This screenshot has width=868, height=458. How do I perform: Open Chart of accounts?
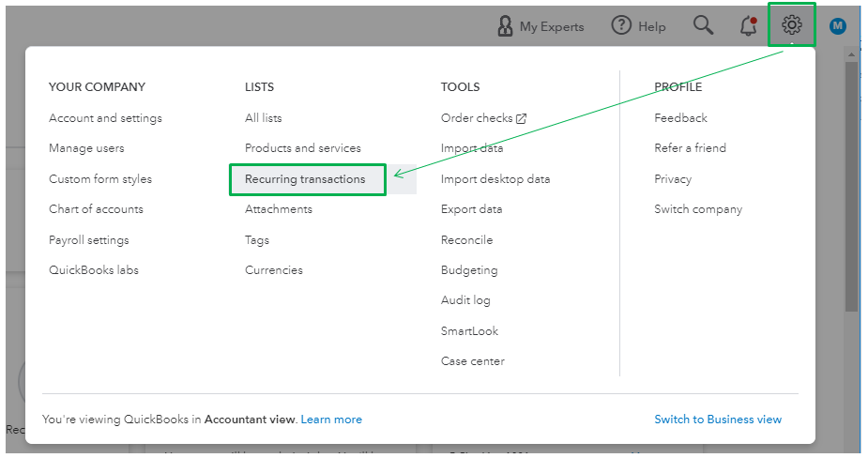coord(96,209)
